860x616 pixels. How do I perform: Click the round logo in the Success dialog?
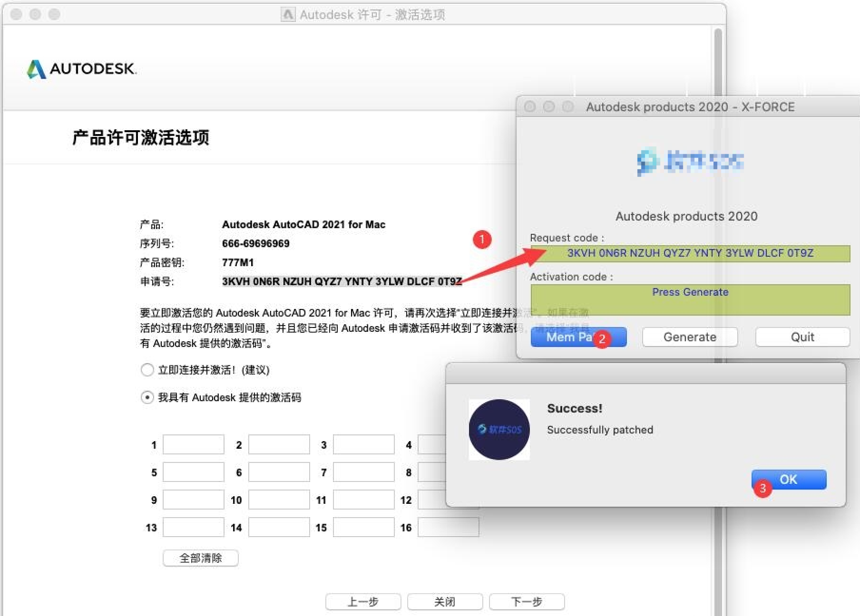click(x=499, y=430)
